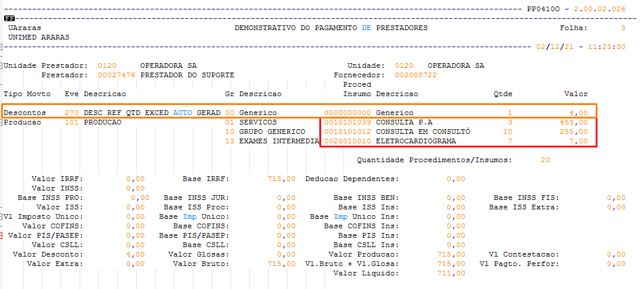Click the Descontos movement type
Image resolution: width=644 pixels, height=289 pixels.
click(25, 113)
